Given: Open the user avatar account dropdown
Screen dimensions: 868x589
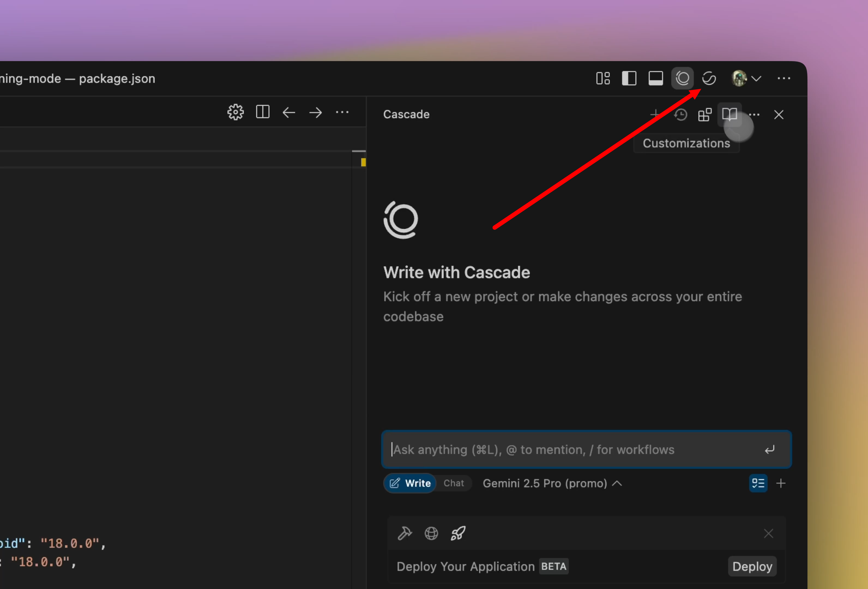Looking at the screenshot, I should 746,79.
